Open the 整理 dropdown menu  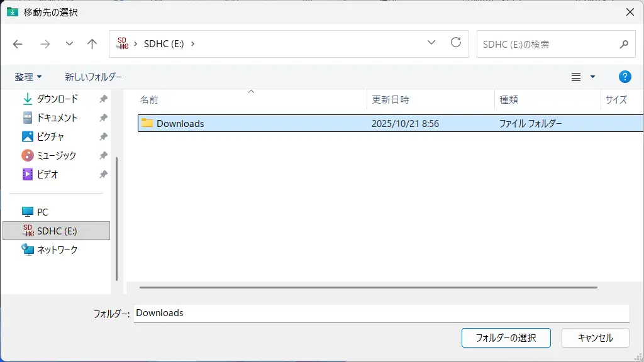28,77
